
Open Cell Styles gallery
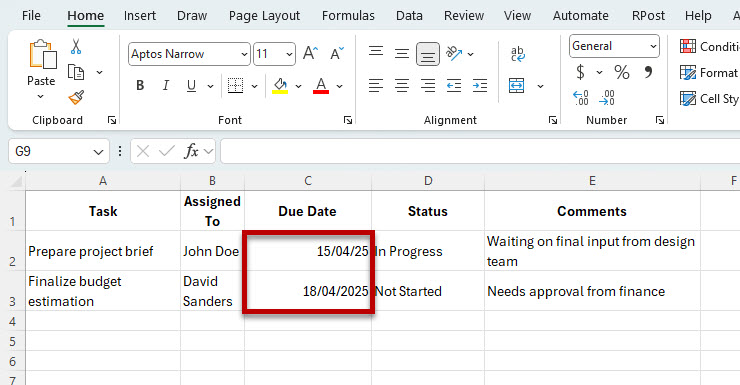tap(709, 99)
